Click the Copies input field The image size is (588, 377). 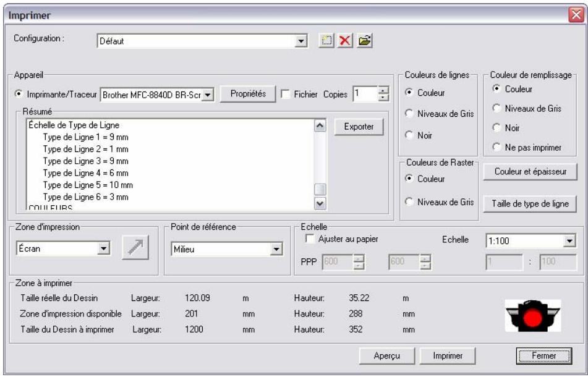click(365, 94)
